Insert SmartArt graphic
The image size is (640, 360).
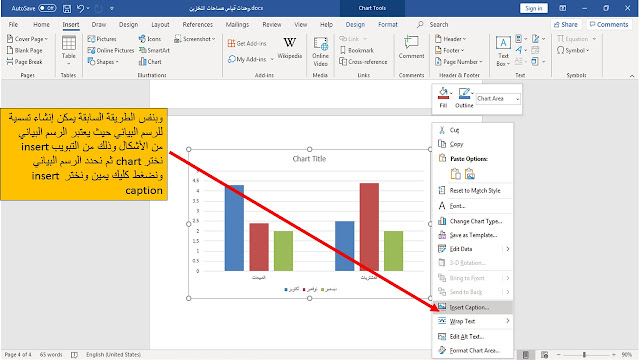coord(154,50)
